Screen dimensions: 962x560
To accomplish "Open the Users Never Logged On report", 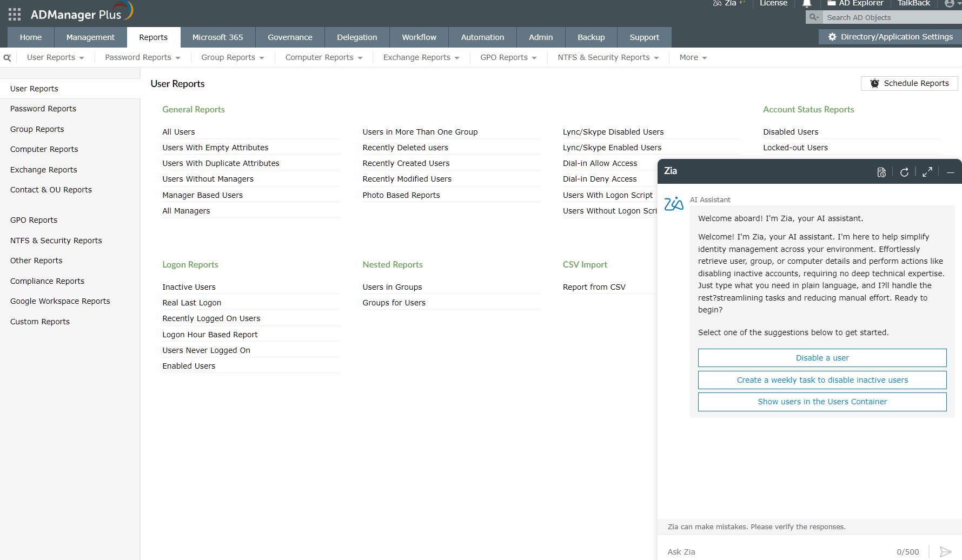I will [207, 350].
